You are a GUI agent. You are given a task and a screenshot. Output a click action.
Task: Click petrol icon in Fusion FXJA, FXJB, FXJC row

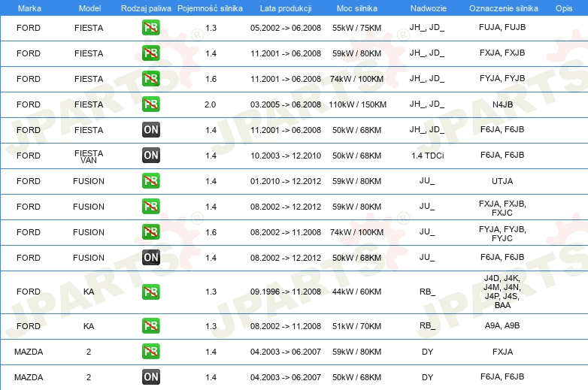(150, 207)
